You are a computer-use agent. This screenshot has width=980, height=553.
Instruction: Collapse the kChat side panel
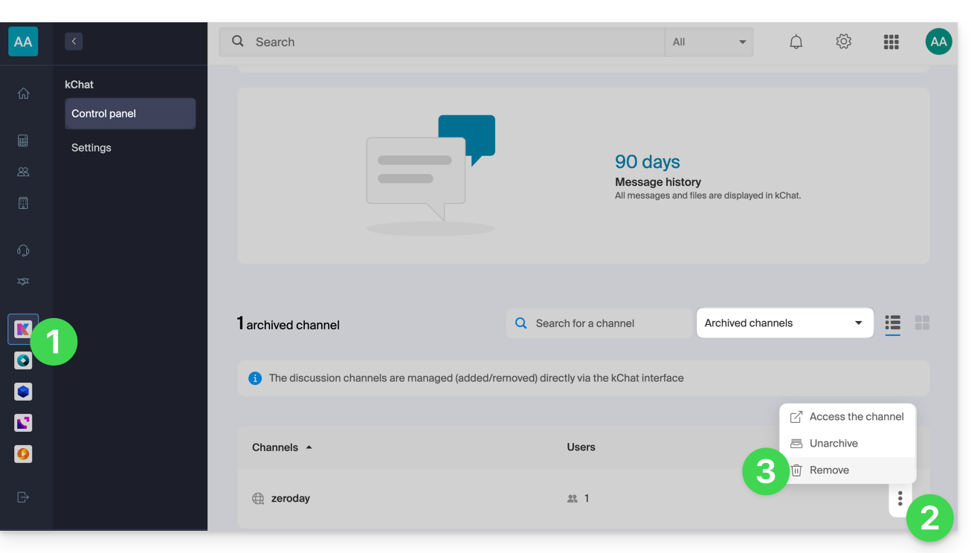[x=74, y=42]
